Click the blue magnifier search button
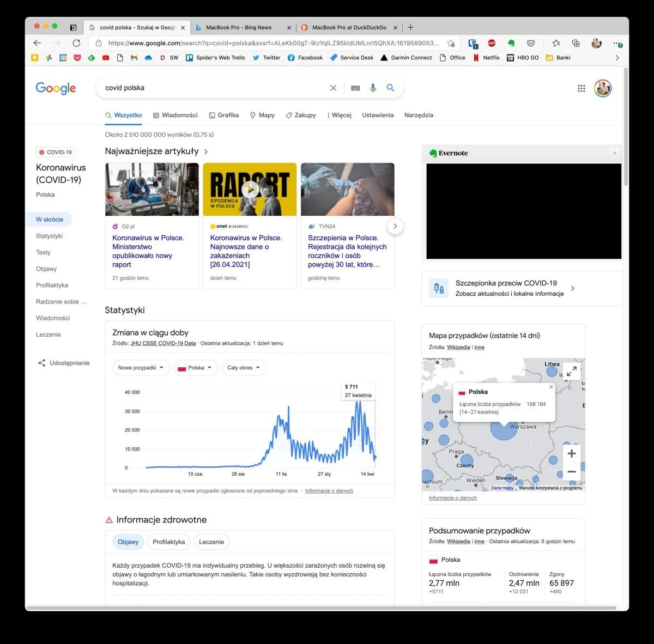 coord(390,88)
